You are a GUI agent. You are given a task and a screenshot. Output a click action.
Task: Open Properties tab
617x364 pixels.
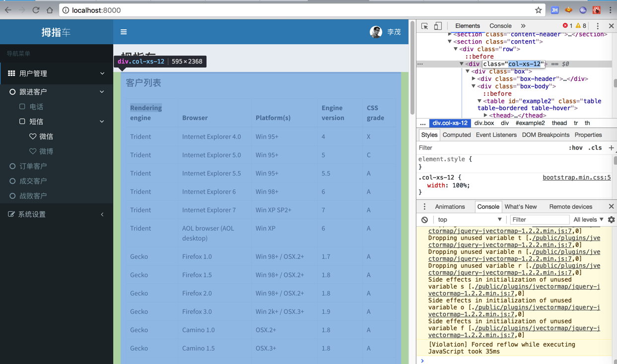tap(588, 135)
